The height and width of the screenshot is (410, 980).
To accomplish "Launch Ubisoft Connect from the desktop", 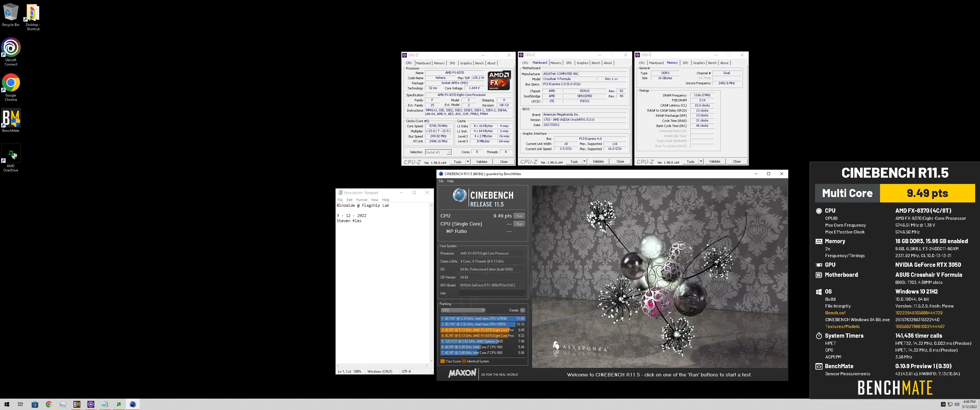I will 11,52.
